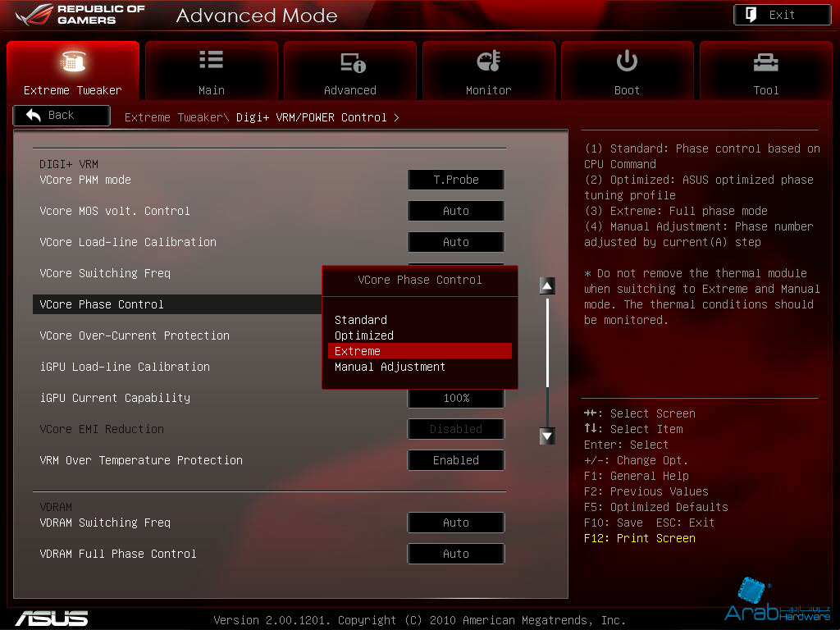Open the Tool tab

tap(766, 71)
